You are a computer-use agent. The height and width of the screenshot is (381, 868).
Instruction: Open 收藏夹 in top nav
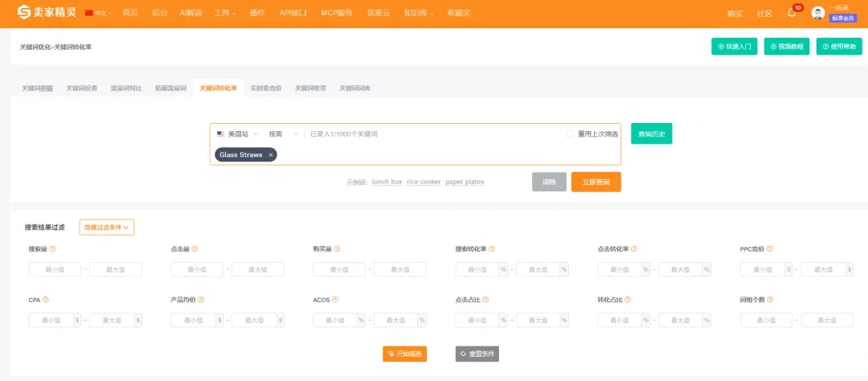coord(459,13)
